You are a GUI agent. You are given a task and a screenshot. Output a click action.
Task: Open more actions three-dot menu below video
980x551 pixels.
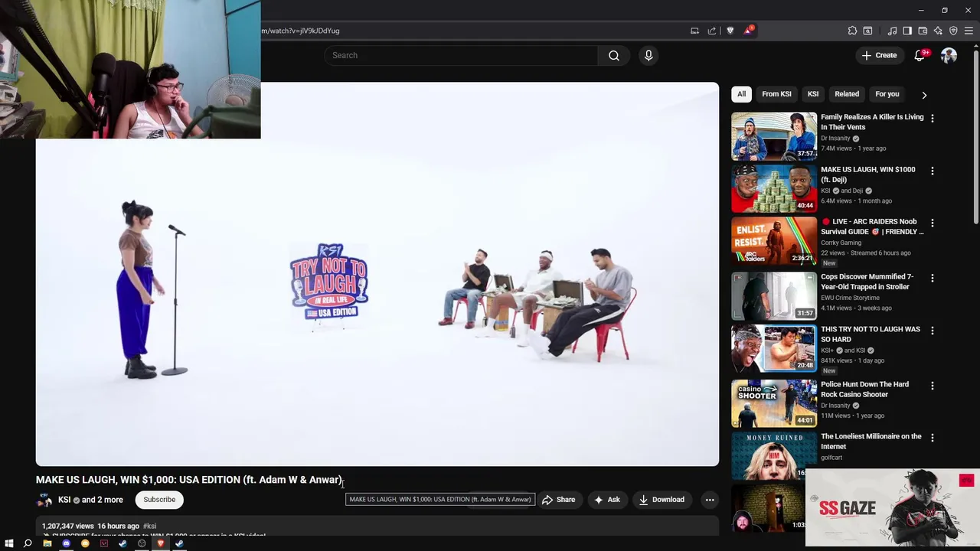click(710, 500)
